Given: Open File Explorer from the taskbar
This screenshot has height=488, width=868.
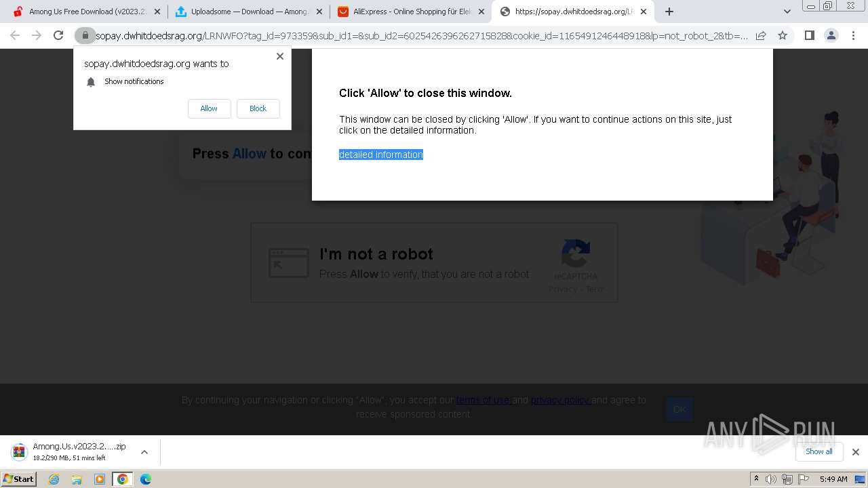Looking at the screenshot, I should pos(77,479).
